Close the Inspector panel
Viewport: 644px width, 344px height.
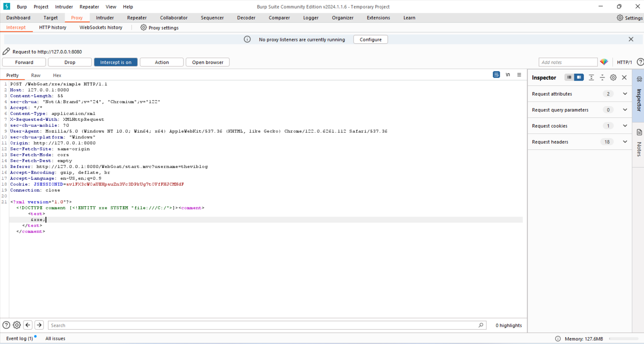coord(624,77)
